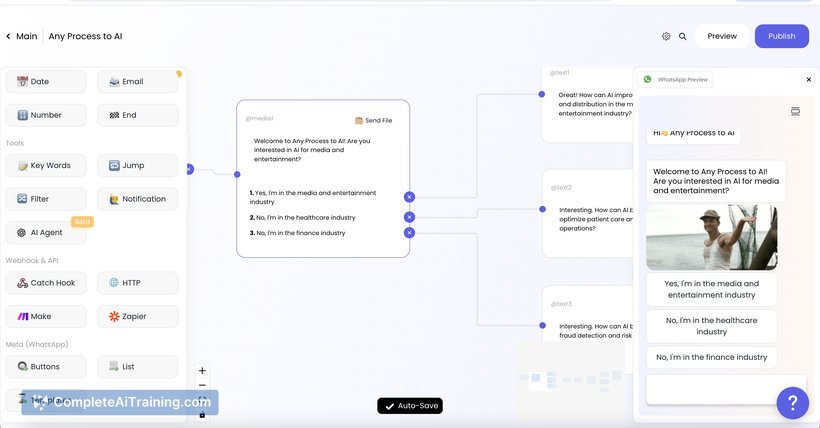Add the Make integration block

(46, 316)
